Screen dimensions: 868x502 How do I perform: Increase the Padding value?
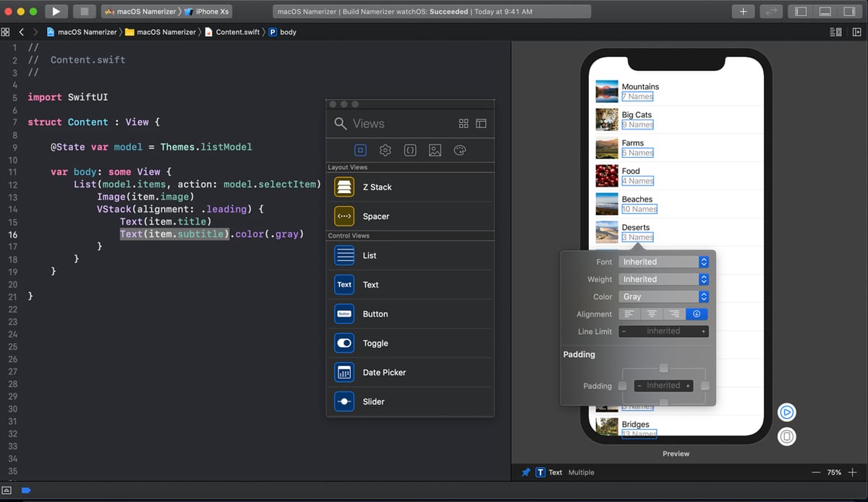click(x=688, y=386)
